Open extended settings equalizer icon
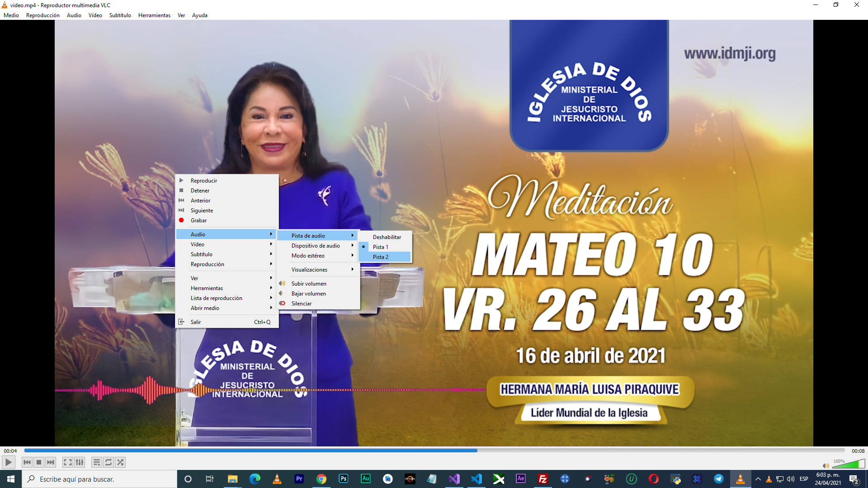The width and height of the screenshot is (868, 488). (80, 462)
